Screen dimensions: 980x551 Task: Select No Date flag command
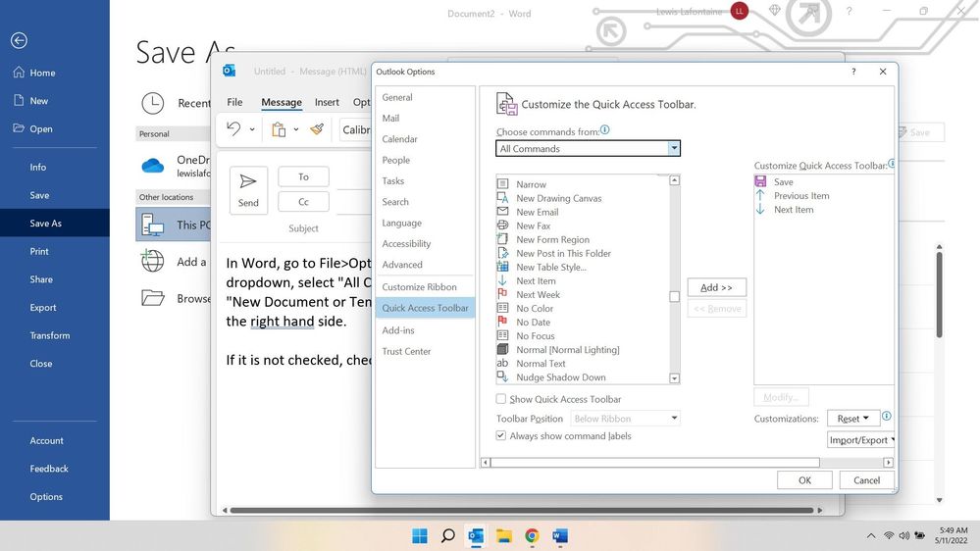533,322
